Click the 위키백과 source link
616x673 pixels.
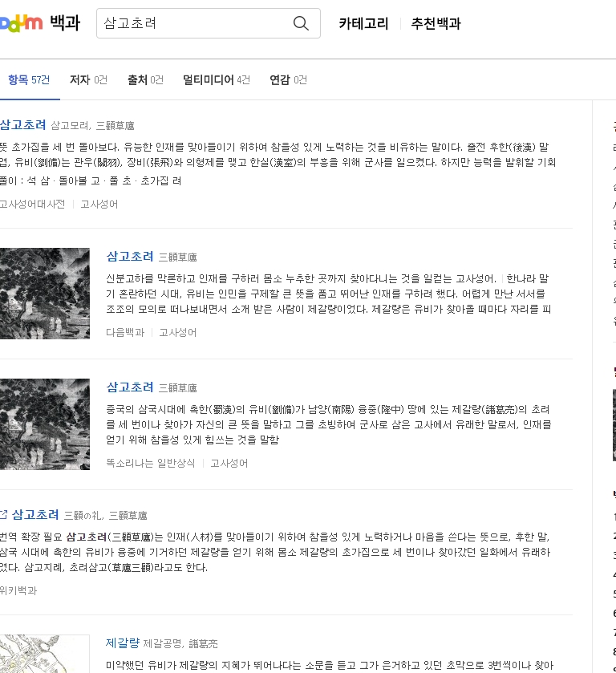(x=18, y=590)
